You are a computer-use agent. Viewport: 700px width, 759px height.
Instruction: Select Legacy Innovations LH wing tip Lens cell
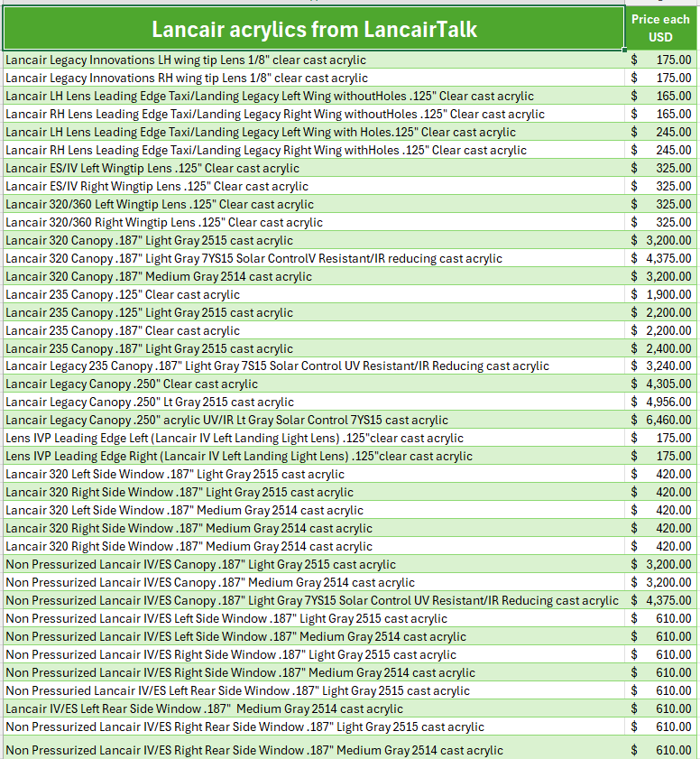pyautogui.click(x=185, y=60)
